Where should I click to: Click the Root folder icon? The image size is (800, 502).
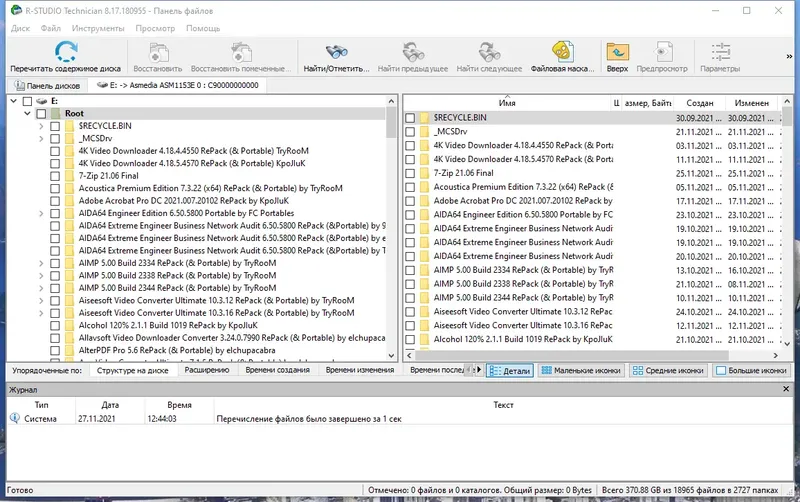55,113
